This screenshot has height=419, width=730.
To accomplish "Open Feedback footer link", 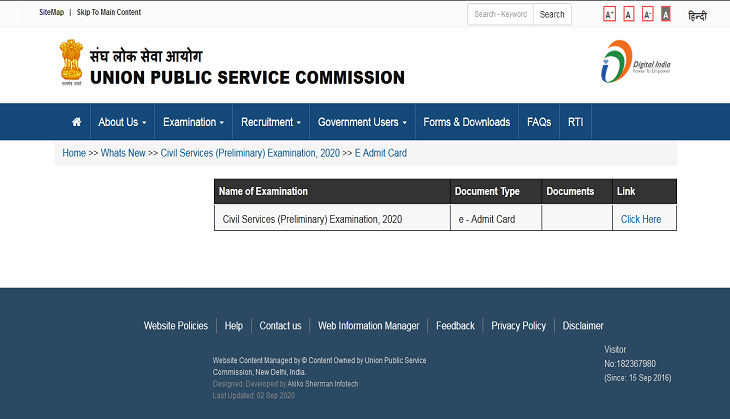I will pyautogui.click(x=455, y=326).
